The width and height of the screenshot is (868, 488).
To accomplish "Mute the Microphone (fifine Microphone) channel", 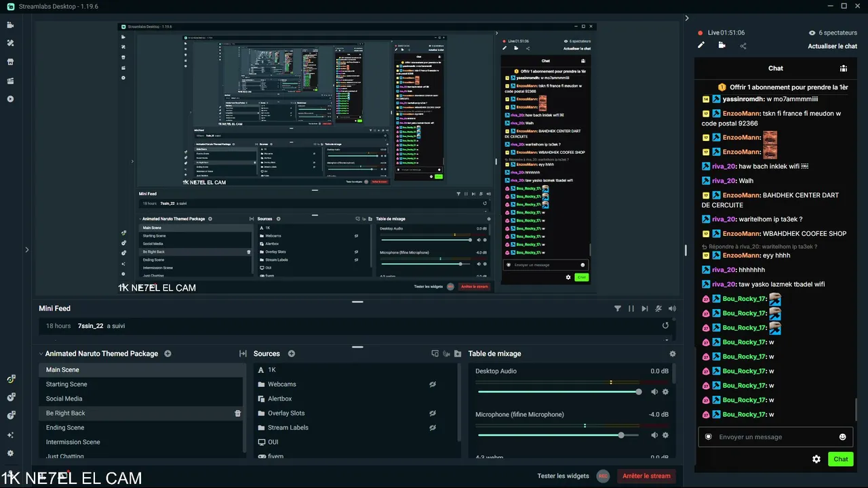I will [654, 435].
